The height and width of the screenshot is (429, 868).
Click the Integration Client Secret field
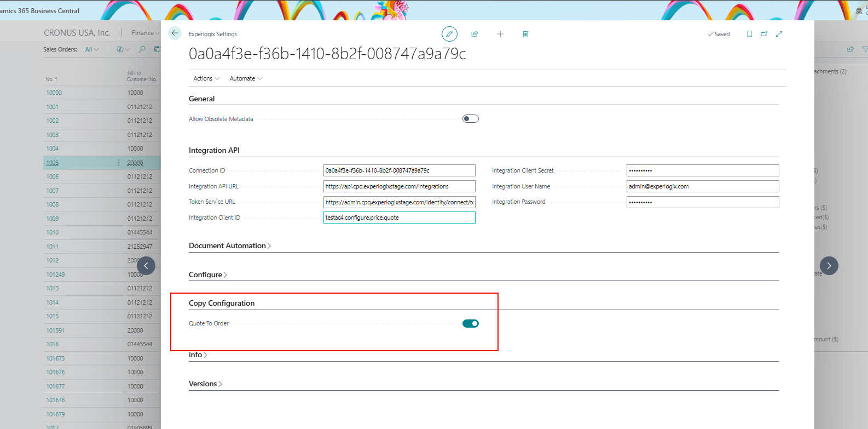coord(703,170)
